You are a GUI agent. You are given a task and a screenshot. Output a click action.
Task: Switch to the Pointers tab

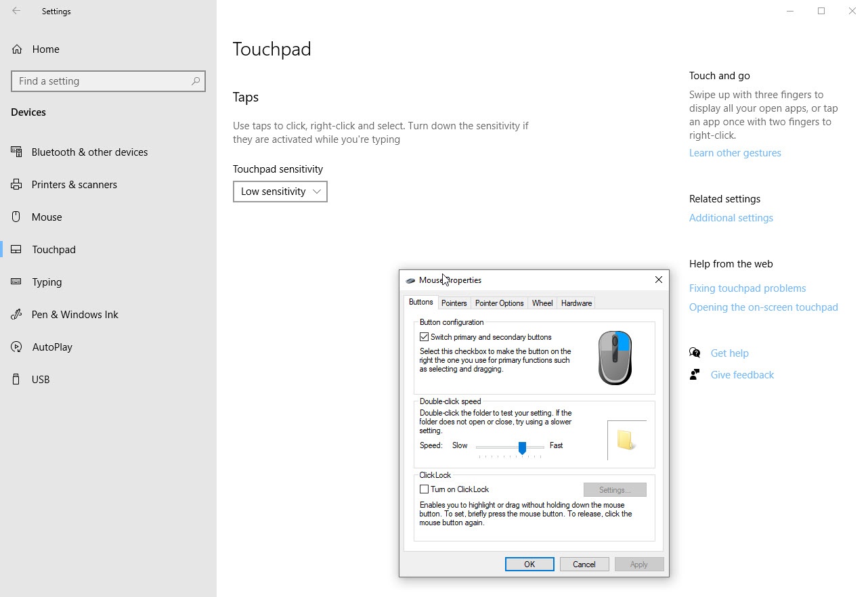pyautogui.click(x=454, y=303)
